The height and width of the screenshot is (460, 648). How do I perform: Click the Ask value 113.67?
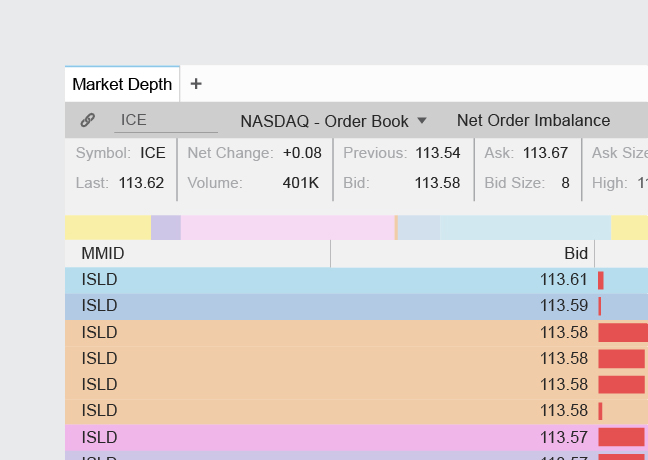pos(546,153)
